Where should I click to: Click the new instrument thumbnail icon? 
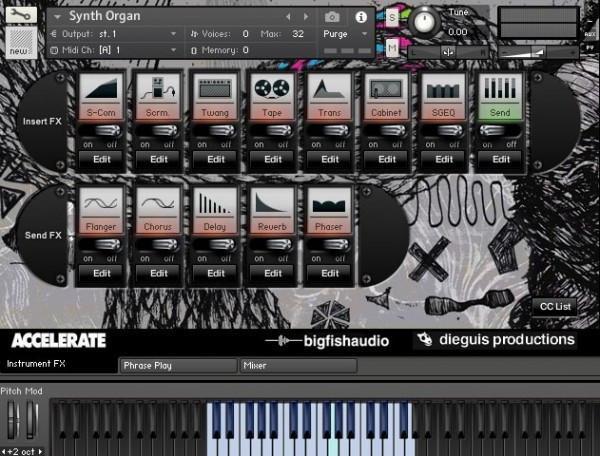click(21, 42)
